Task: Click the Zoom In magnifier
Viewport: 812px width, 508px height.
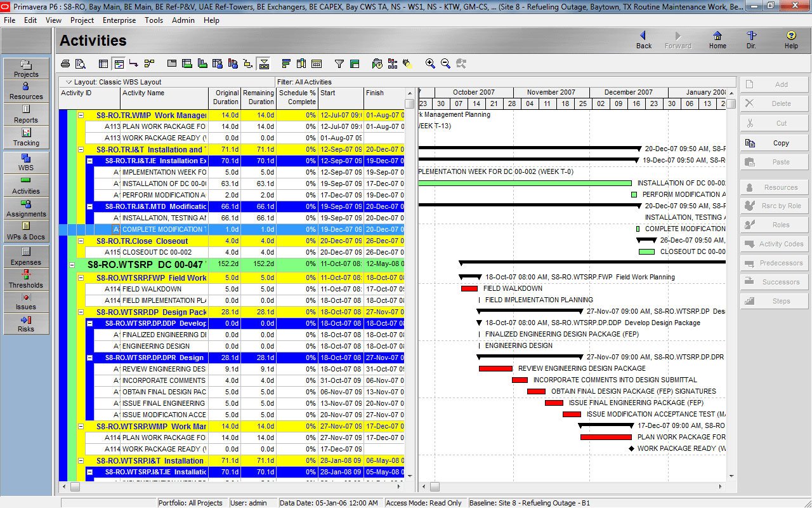Action: pos(430,63)
